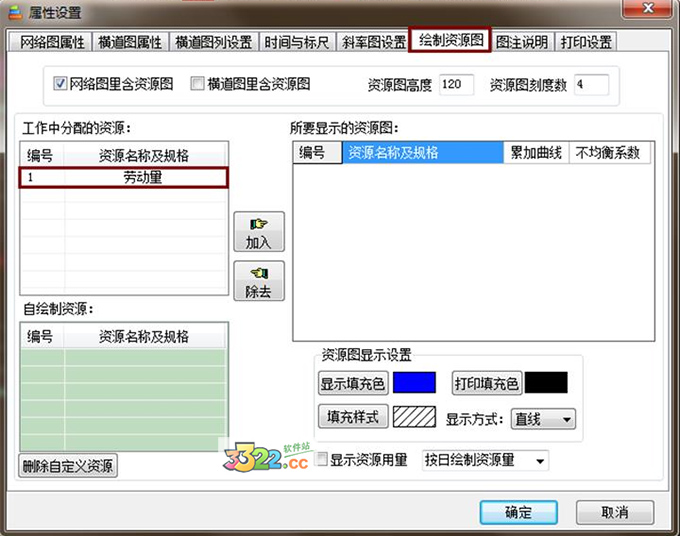Select the 劳动量 resource row
The height and width of the screenshot is (536, 680).
click(x=124, y=177)
